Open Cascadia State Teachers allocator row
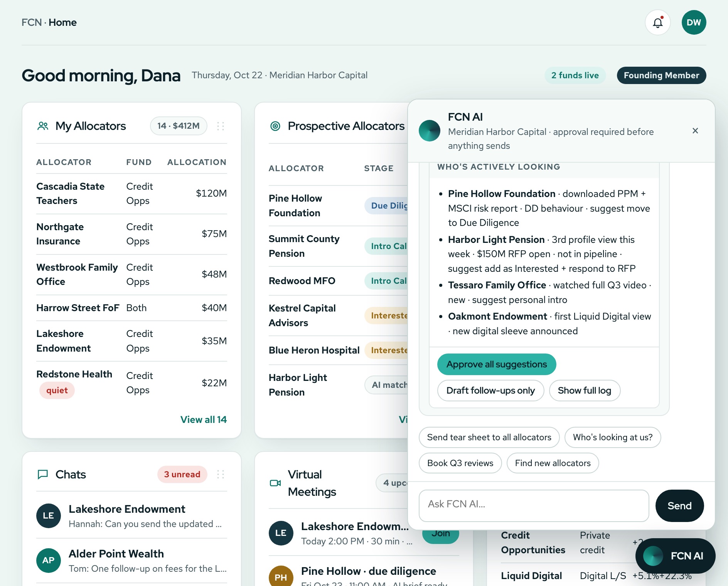Image resolution: width=728 pixels, height=586 pixels. point(131,194)
